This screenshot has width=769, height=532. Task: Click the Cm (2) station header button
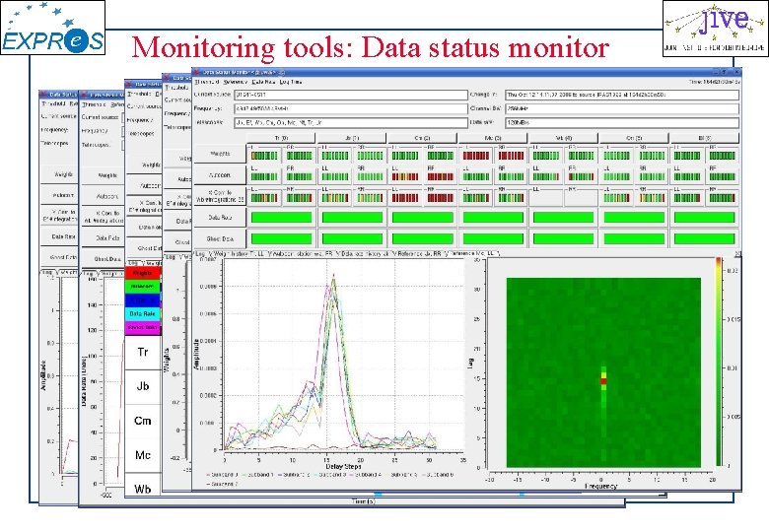tap(422, 138)
